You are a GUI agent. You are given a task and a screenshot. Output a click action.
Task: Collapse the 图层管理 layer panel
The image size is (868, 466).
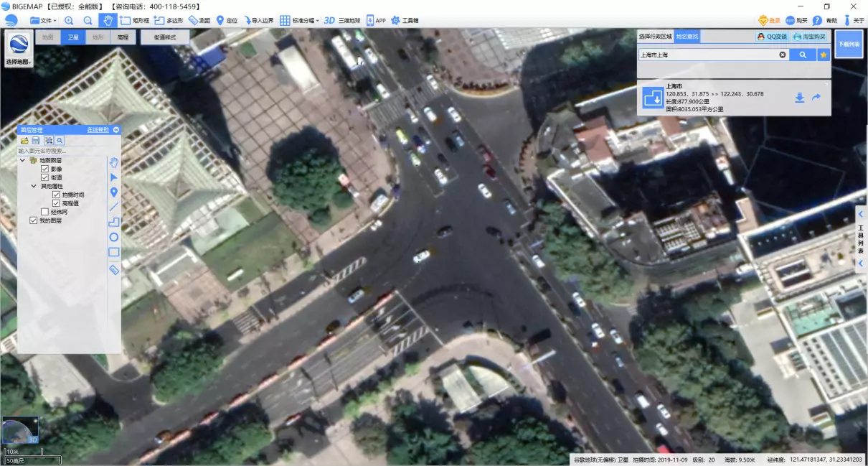(115, 130)
